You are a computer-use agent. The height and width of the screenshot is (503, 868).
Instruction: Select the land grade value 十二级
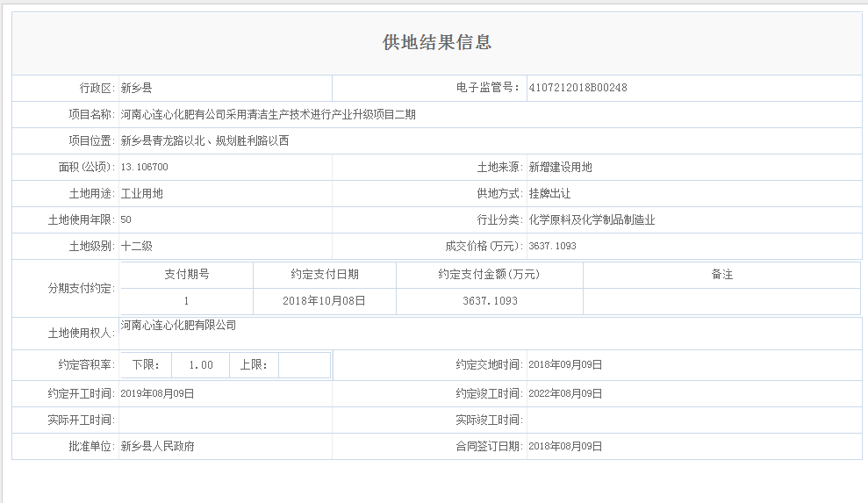136,246
